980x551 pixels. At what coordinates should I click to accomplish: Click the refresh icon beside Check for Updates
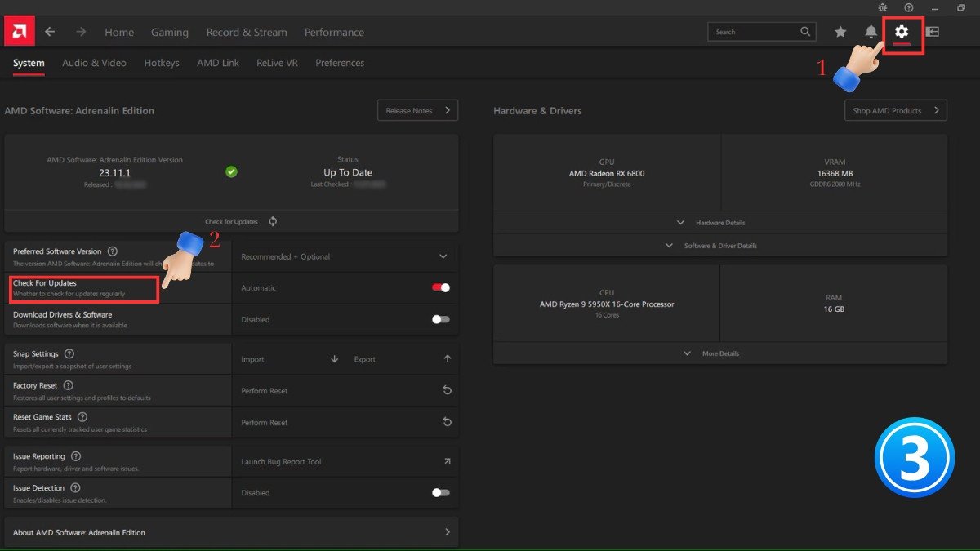[273, 221]
